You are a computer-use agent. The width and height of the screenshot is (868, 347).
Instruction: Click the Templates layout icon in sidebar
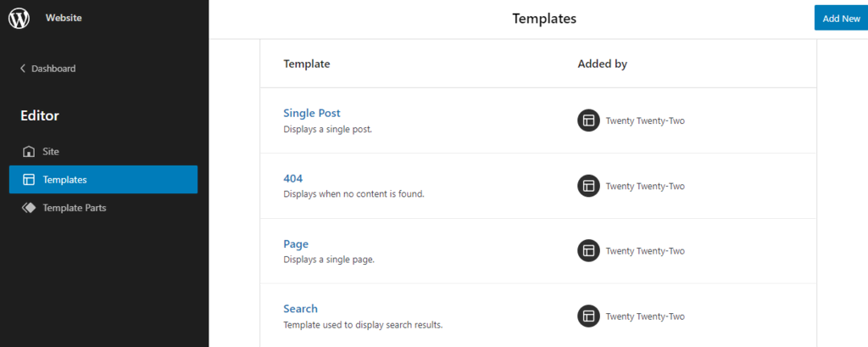[x=29, y=180]
